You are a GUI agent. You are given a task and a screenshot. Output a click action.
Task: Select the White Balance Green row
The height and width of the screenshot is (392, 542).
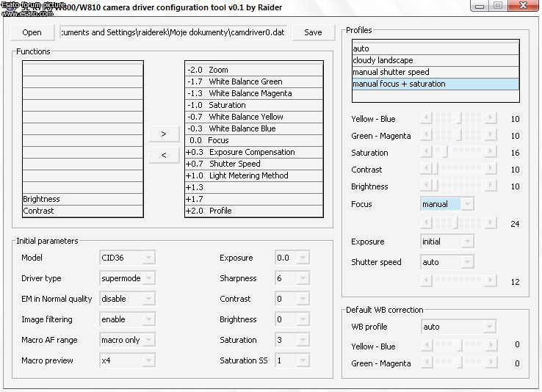click(x=254, y=81)
